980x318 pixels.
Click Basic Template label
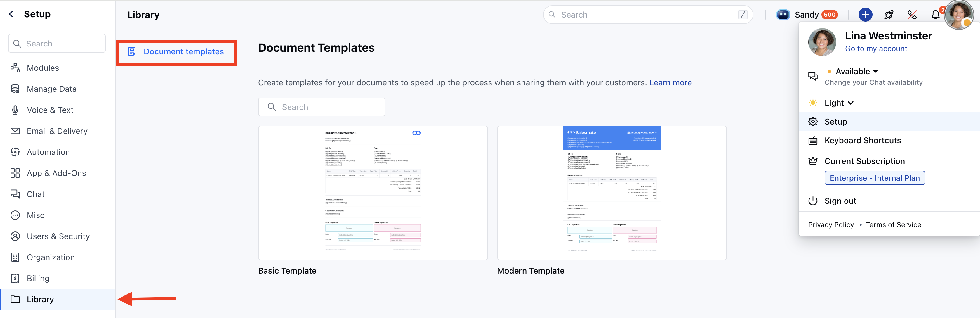287,271
